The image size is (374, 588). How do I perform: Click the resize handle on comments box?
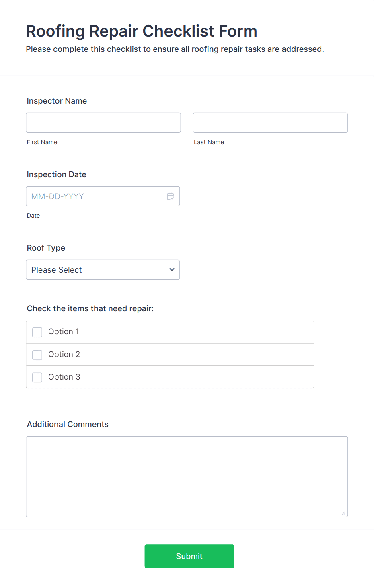pyautogui.click(x=345, y=513)
